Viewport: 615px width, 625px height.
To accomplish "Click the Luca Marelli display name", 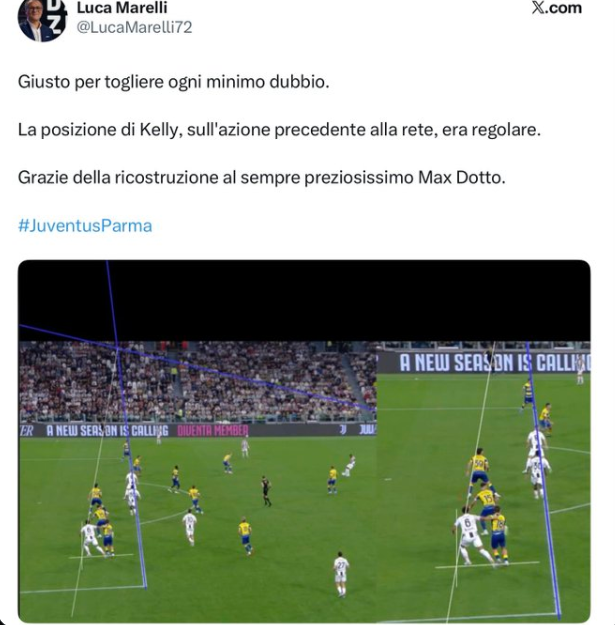I will pyautogui.click(x=122, y=8).
